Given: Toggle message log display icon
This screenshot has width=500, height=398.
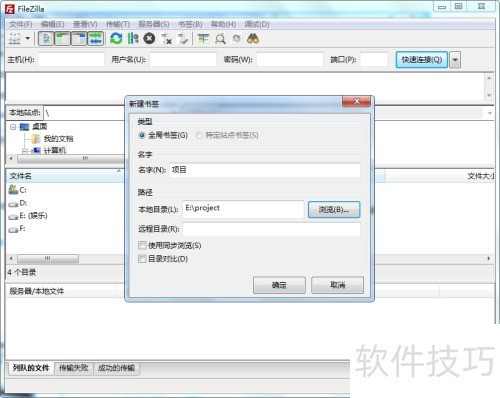Looking at the screenshot, I should 46,39.
